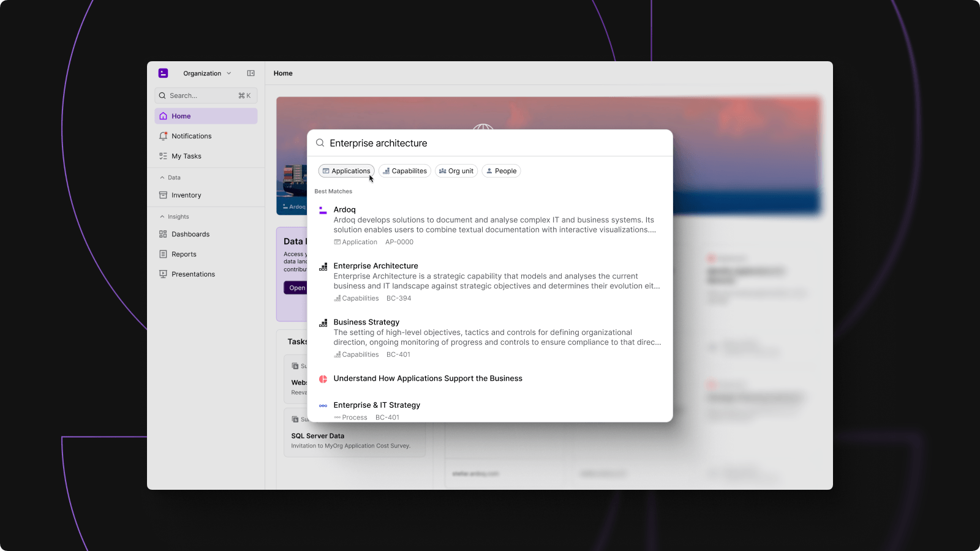This screenshot has width=980, height=551.
Task: Enable the Org unit filter chip
Action: click(x=456, y=171)
